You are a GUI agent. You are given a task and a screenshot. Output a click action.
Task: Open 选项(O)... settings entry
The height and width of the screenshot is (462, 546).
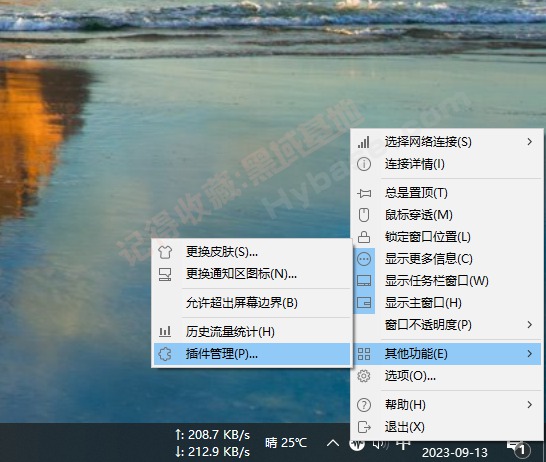click(x=447, y=376)
